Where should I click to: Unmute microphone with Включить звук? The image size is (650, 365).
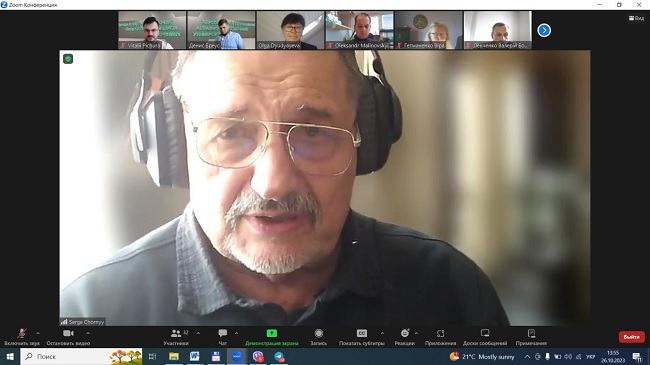22,337
